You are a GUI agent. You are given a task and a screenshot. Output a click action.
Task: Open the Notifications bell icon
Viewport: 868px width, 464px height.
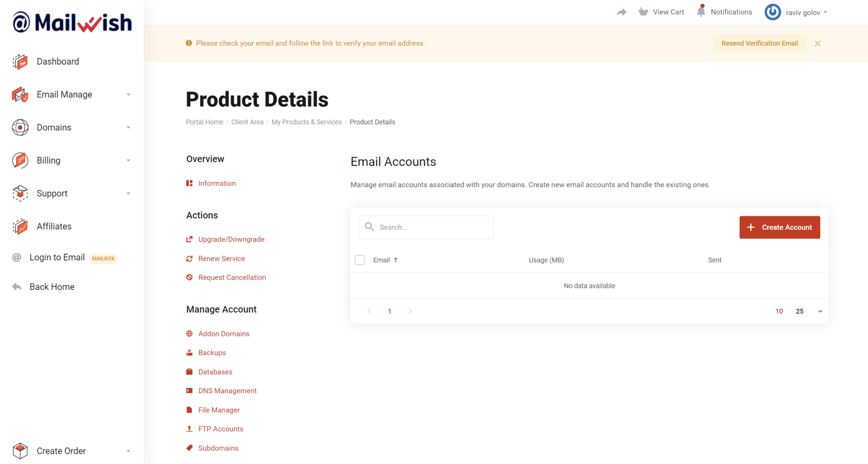coord(701,11)
